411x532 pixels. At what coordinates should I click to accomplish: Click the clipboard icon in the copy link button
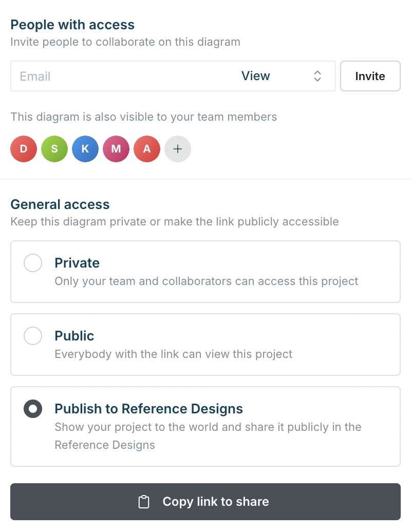144,502
